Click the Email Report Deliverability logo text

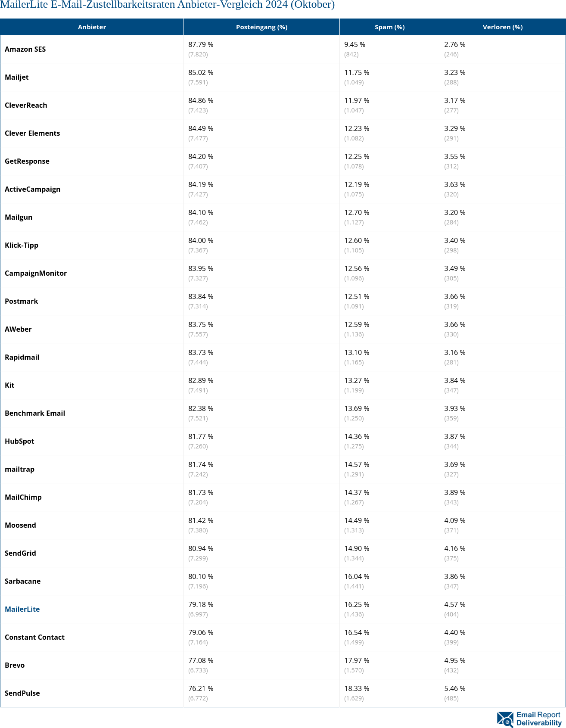pos(539,719)
